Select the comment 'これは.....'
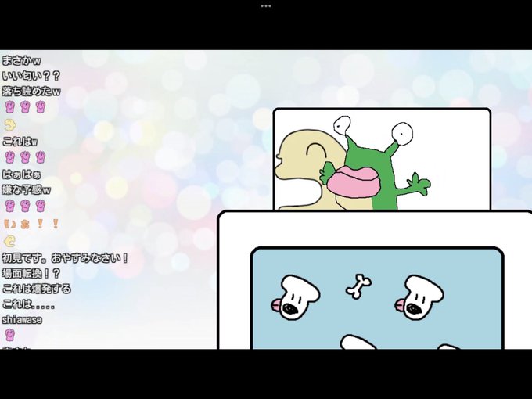Image resolution: width=532 pixels, height=399 pixels. (28, 304)
